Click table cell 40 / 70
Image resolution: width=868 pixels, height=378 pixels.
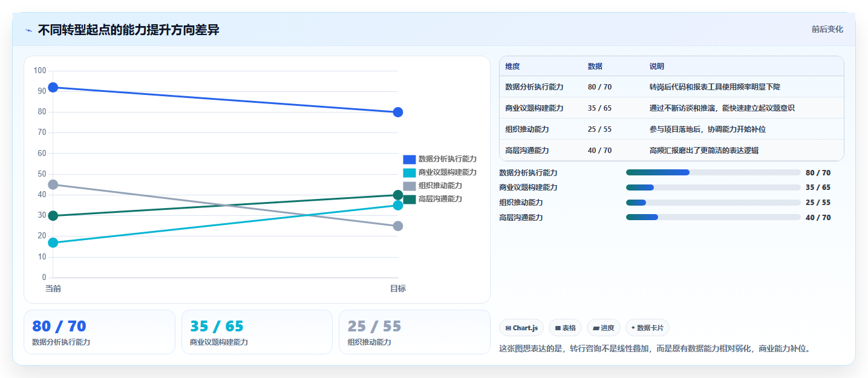[x=599, y=151]
